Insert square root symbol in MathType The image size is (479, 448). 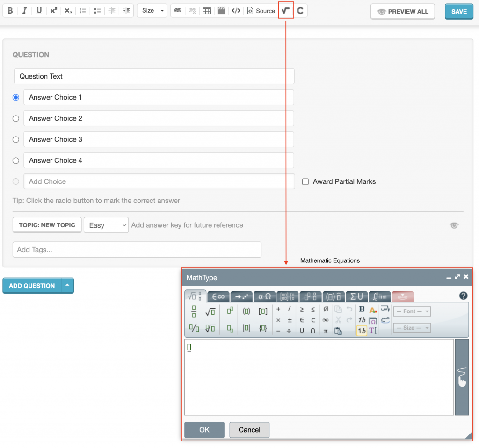click(x=210, y=311)
